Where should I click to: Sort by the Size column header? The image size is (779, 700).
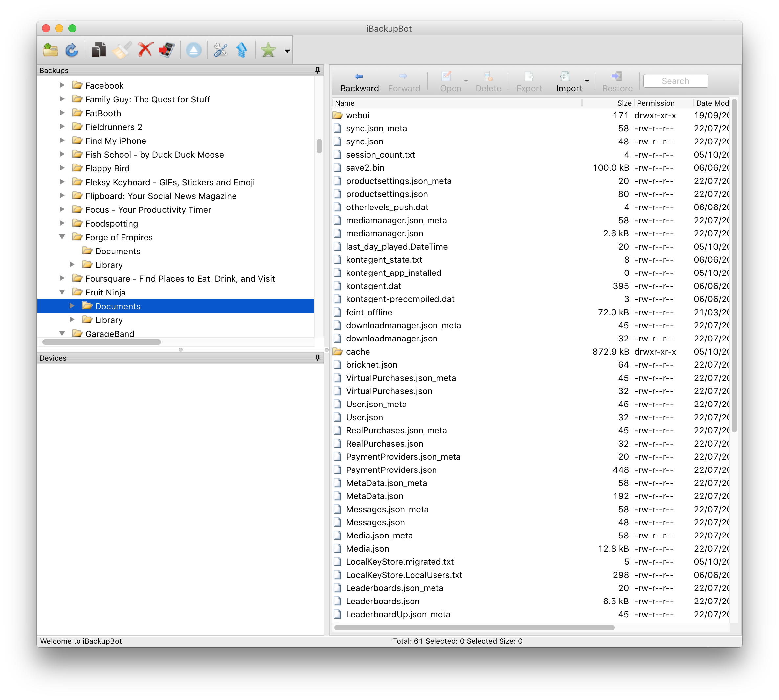(x=608, y=103)
